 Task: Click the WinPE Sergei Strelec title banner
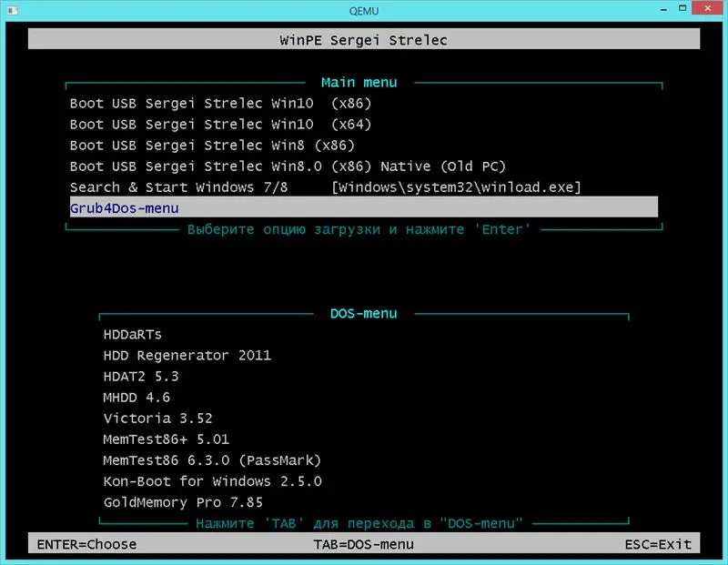tap(363, 39)
